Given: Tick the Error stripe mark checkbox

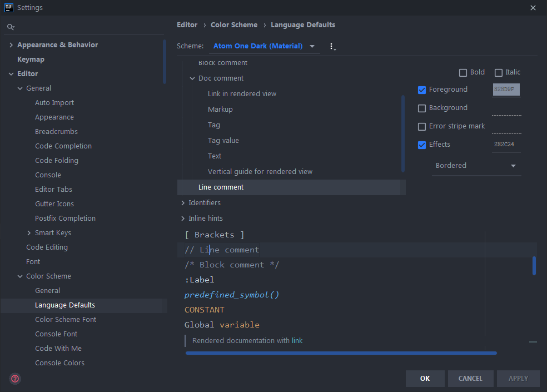Looking at the screenshot, I should click(x=422, y=126).
